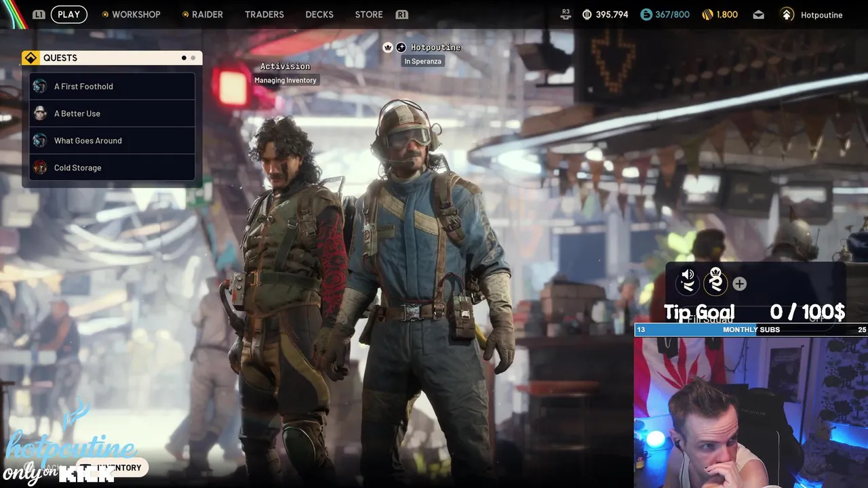Click the 367/800 Cred balance
Screen dimensions: 868x488
[x=672, y=14]
